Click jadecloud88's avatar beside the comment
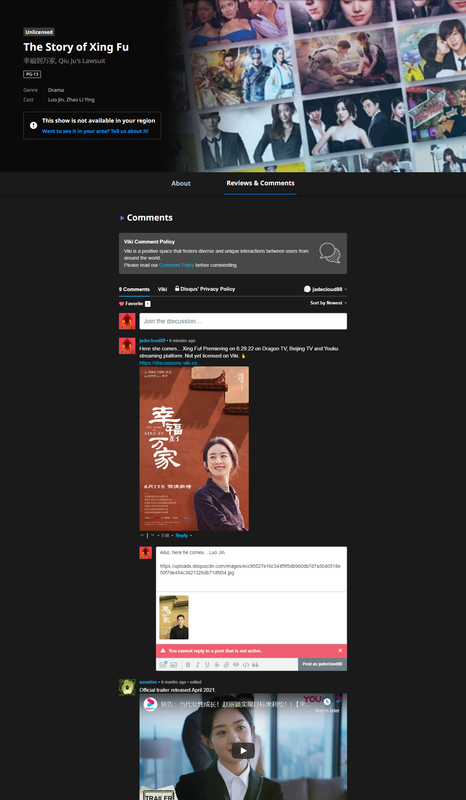This screenshot has height=800, width=466. [x=127, y=346]
